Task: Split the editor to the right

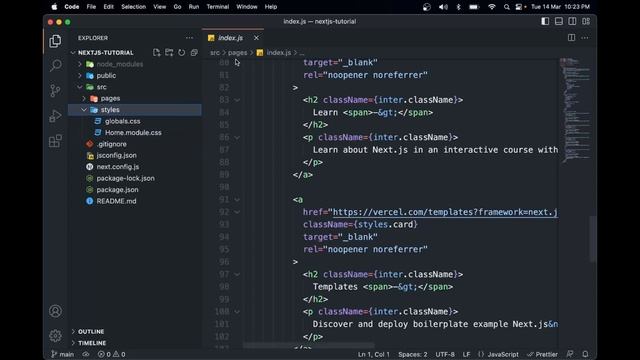Action: click(571, 38)
